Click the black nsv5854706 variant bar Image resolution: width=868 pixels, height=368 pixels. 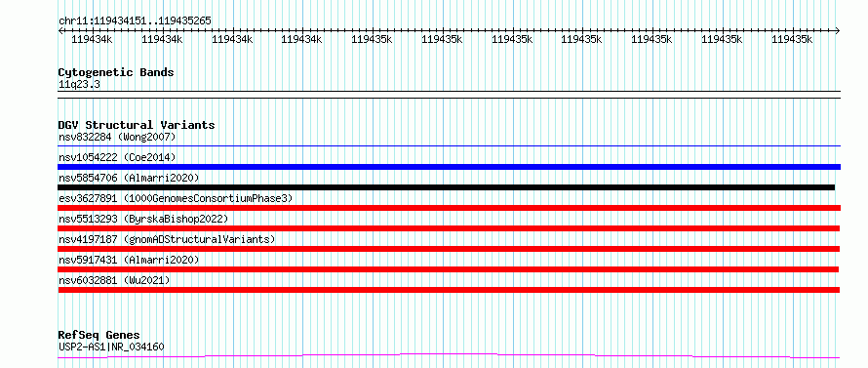point(446,187)
